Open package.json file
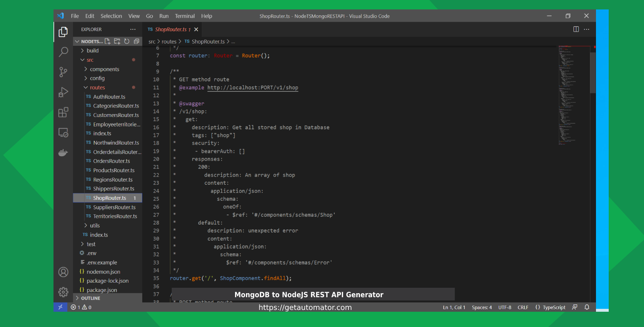Viewport: 644px width, 327px height. click(102, 290)
